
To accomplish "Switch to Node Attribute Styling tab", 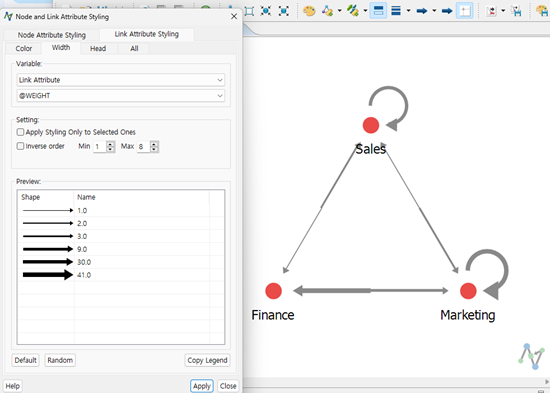I will tap(52, 35).
